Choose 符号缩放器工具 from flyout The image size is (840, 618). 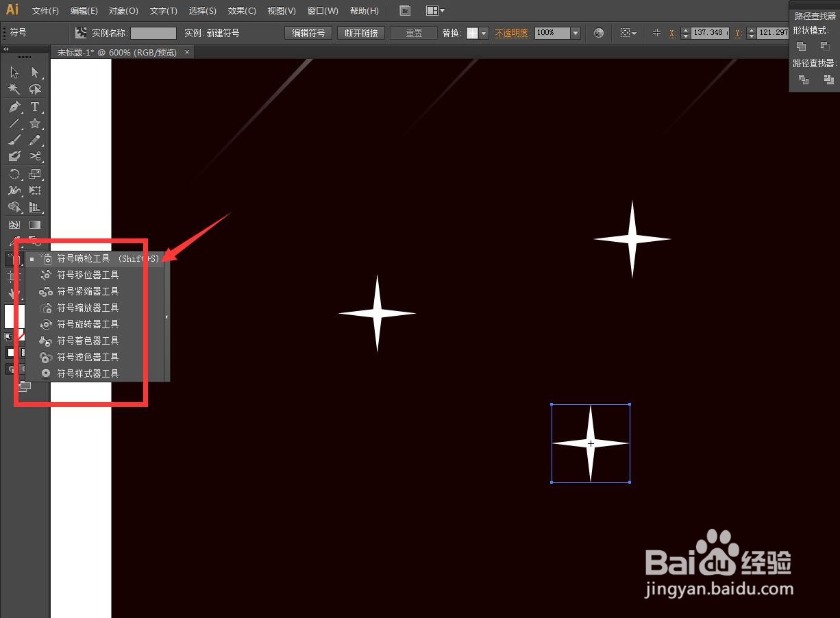coord(95,308)
